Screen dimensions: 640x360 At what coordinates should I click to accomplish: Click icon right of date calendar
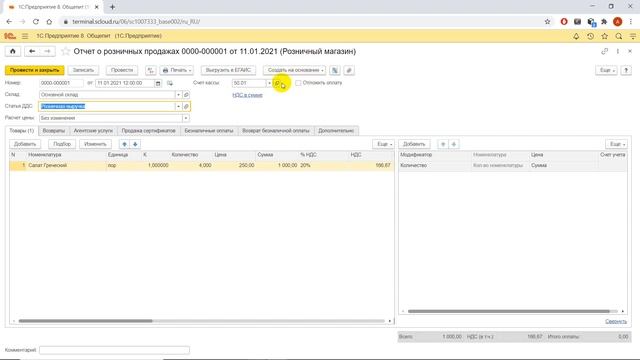click(170, 83)
